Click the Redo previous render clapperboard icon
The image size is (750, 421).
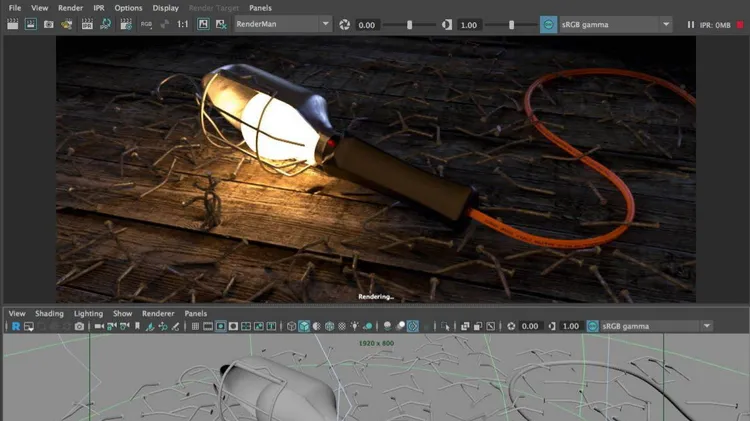click(12, 24)
